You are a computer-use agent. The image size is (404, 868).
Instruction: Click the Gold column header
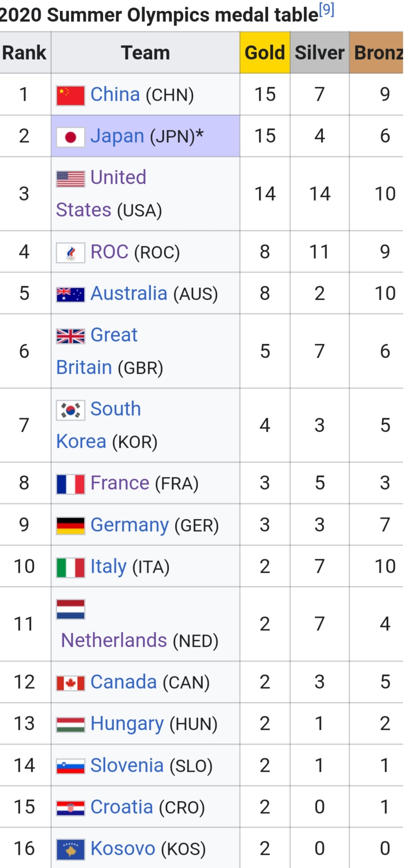pyautogui.click(x=265, y=53)
